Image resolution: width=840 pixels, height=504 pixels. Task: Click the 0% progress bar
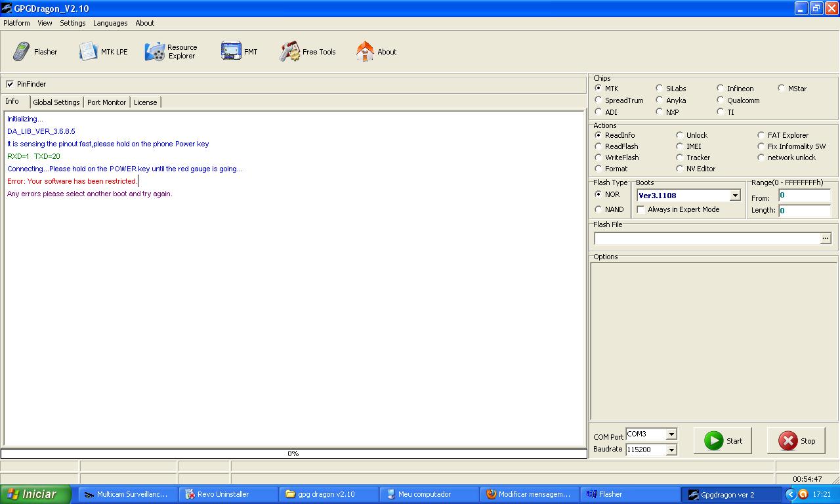[x=293, y=453]
